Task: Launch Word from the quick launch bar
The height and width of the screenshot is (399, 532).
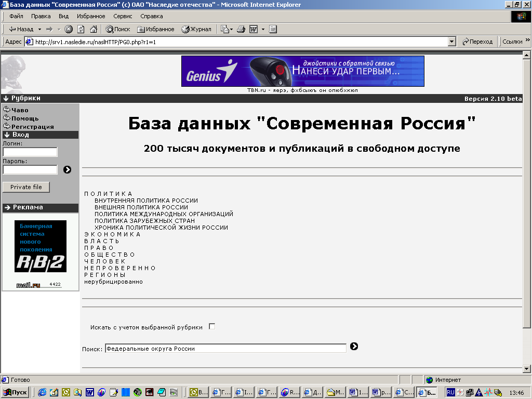Action: pyautogui.click(x=89, y=393)
